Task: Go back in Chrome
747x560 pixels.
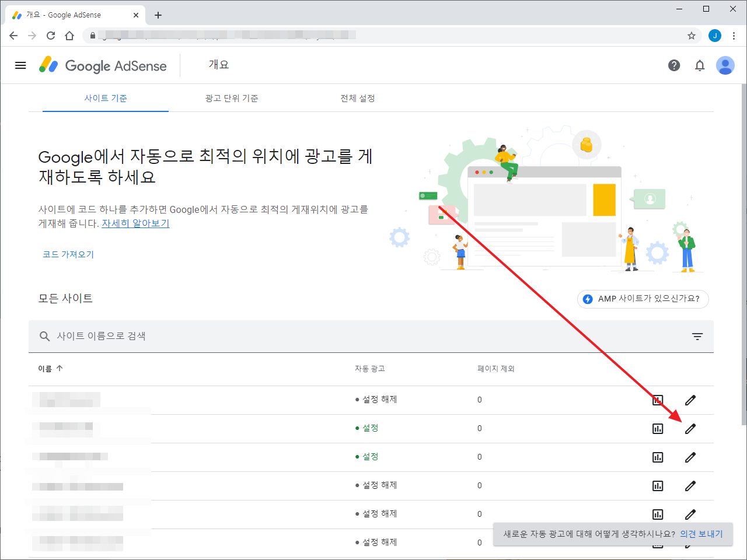Action: [x=13, y=36]
